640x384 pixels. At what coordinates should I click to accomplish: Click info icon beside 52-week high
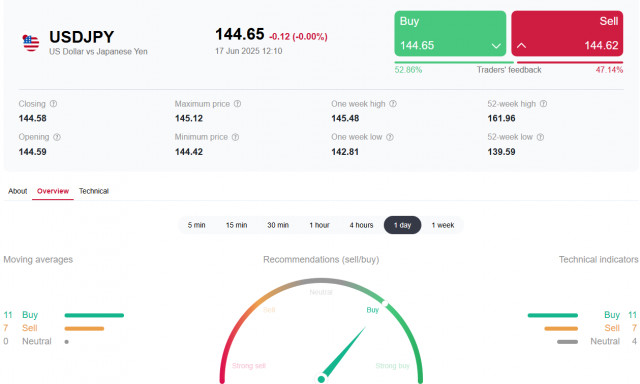pyautogui.click(x=543, y=104)
